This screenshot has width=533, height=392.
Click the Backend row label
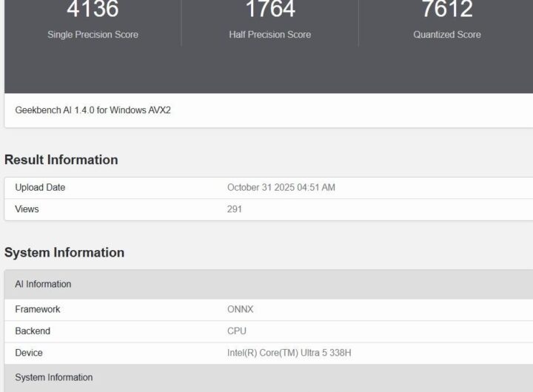[33, 331]
